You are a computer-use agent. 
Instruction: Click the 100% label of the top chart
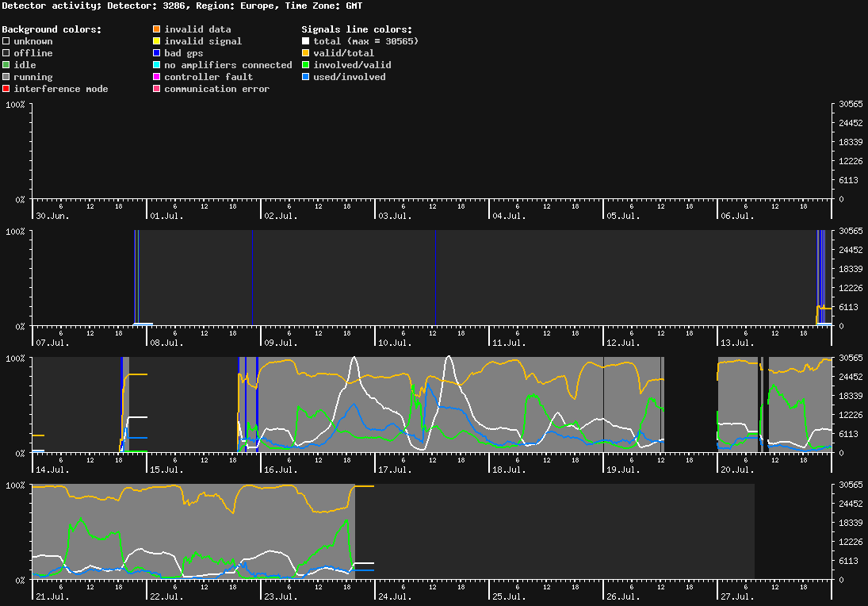click(x=16, y=105)
